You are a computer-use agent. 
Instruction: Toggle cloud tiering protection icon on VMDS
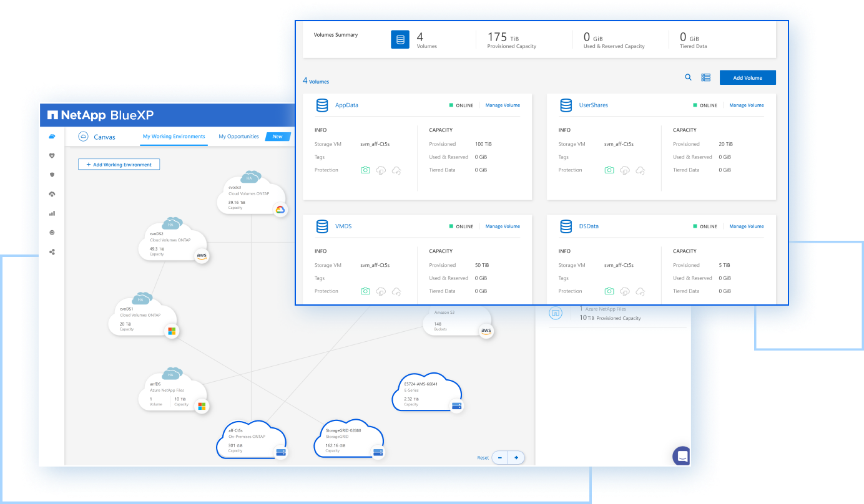(x=396, y=291)
